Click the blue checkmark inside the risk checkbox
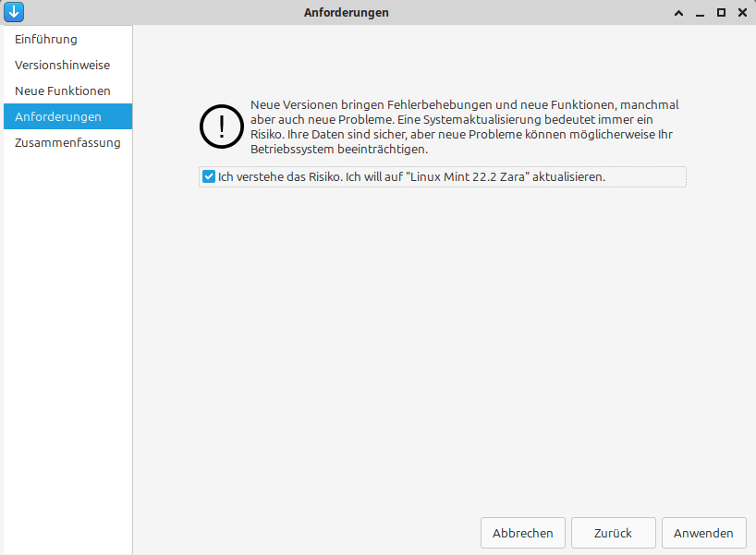Screen dimensions: 756x555 click(208, 176)
